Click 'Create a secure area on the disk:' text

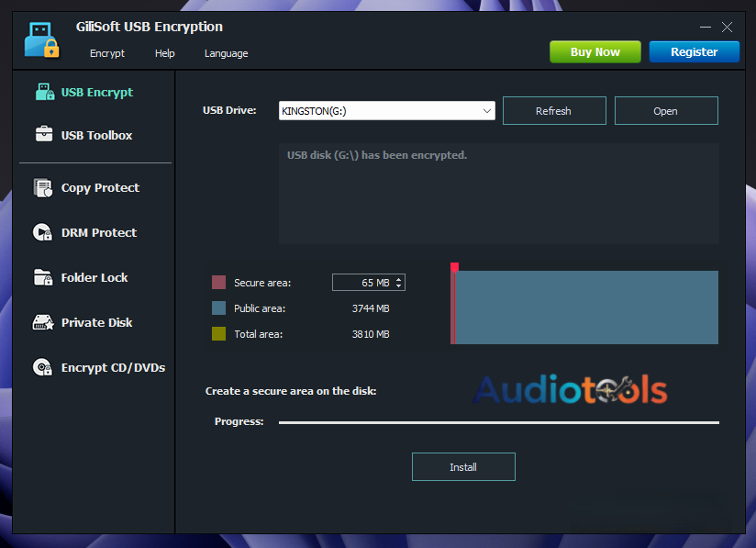291,391
